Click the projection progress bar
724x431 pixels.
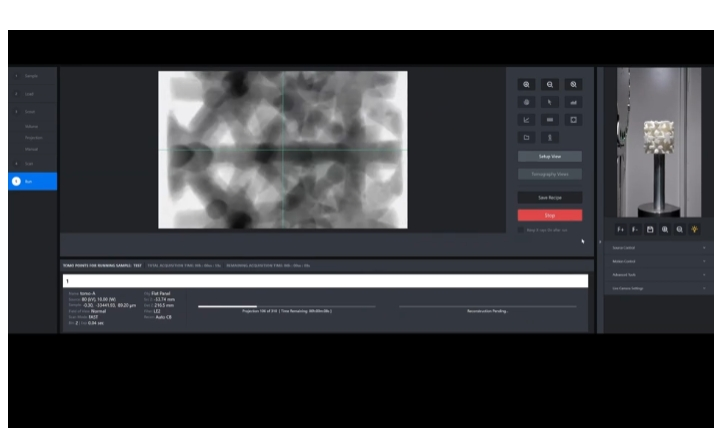[x=287, y=306]
